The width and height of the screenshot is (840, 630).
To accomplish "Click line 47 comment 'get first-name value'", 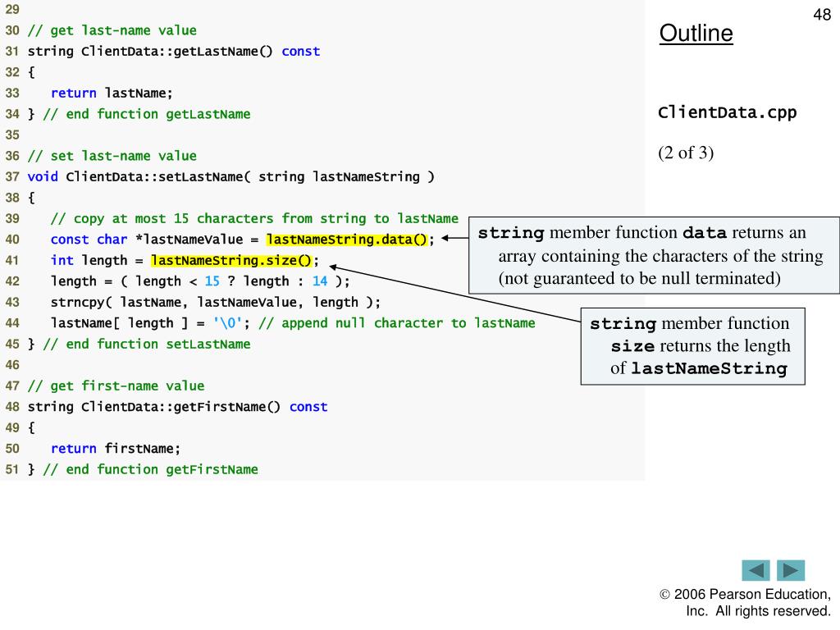I will (116, 386).
